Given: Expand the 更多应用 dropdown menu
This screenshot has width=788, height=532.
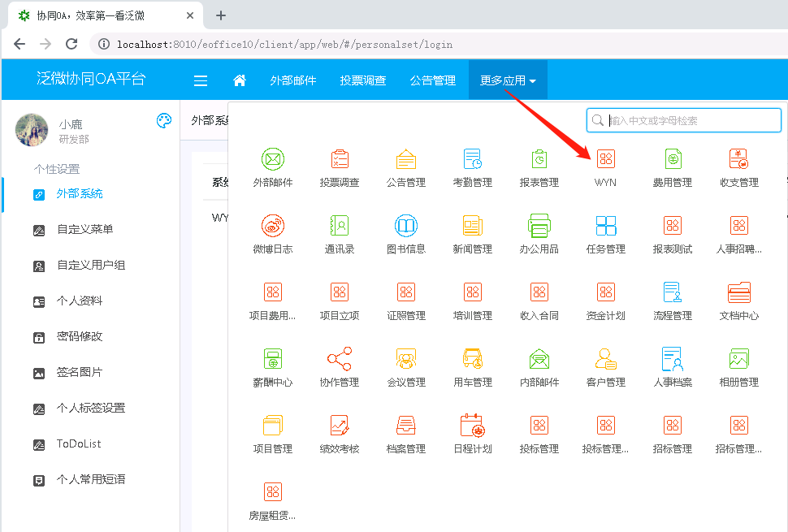Looking at the screenshot, I should click(508, 80).
